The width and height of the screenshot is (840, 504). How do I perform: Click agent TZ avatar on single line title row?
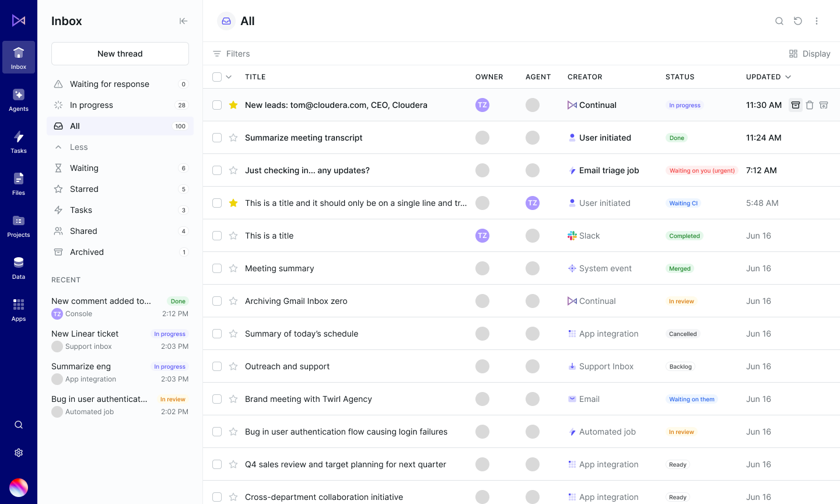533,203
